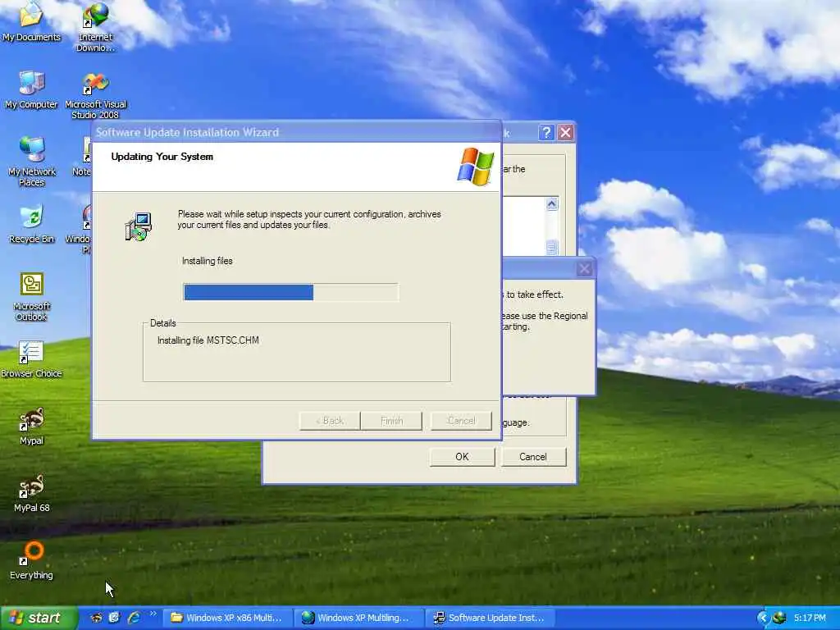
Task: Expand the quick launch chevron
Action: pos(153,614)
